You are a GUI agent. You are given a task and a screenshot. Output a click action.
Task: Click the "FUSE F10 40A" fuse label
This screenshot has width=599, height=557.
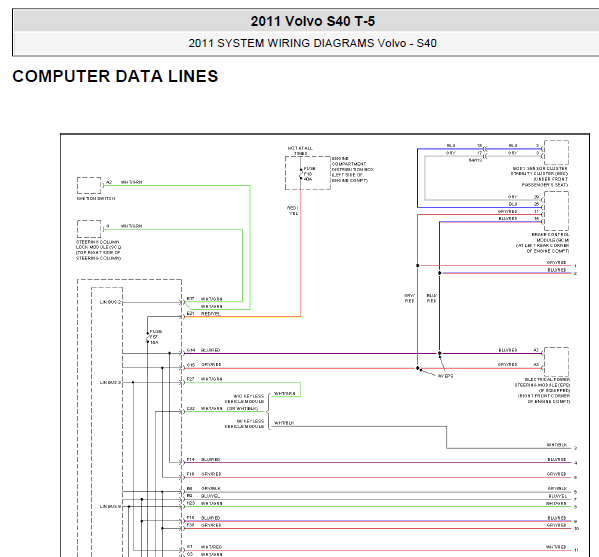pos(309,174)
